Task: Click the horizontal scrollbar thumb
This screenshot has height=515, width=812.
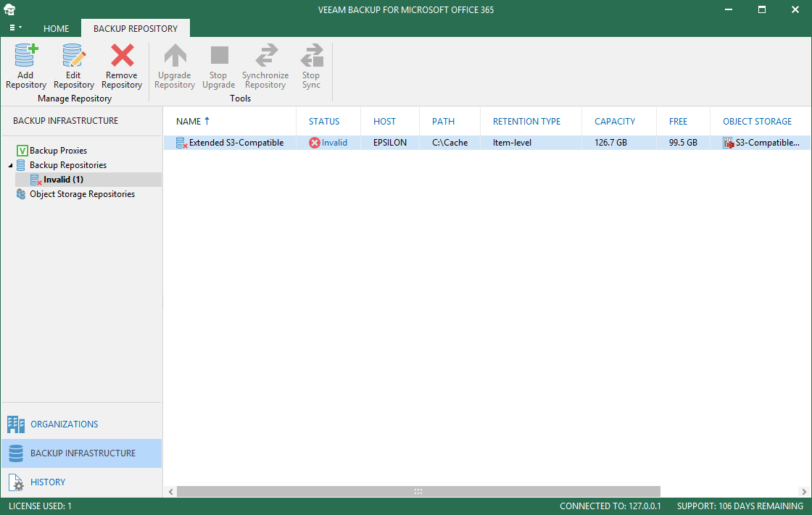Action: [418, 491]
